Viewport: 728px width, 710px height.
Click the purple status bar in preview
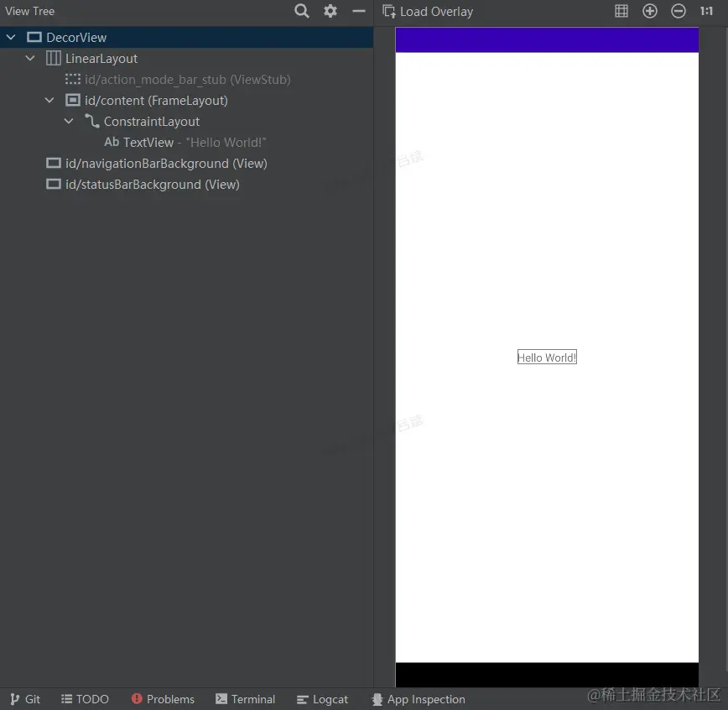coord(547,40)
